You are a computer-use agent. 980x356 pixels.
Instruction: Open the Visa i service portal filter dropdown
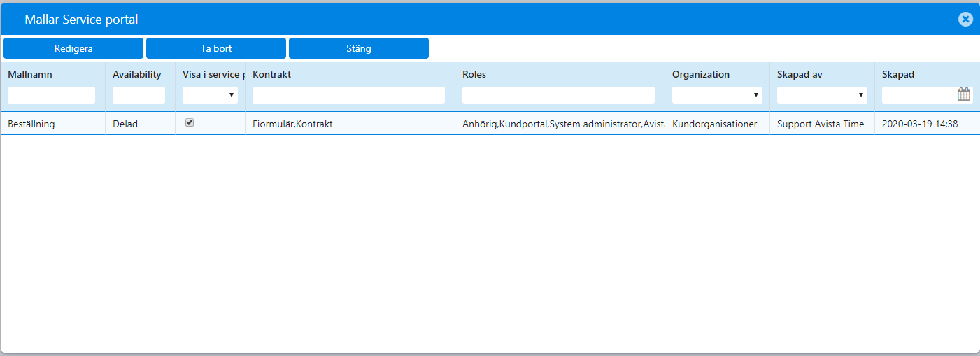click(210, 95)
